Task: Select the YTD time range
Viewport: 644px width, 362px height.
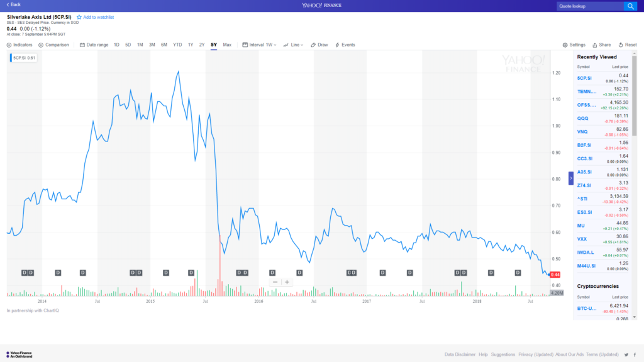Action: click(x=177, y=45)
